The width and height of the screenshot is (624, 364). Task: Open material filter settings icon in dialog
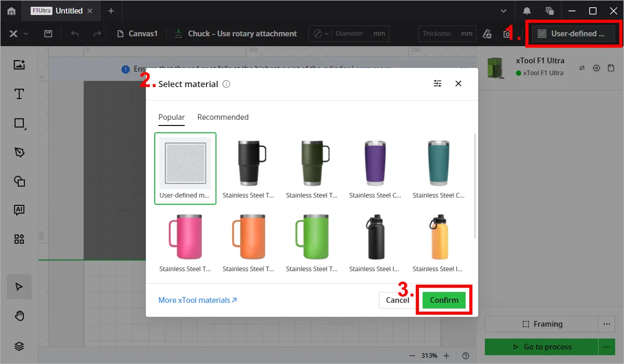click(438, 83)
